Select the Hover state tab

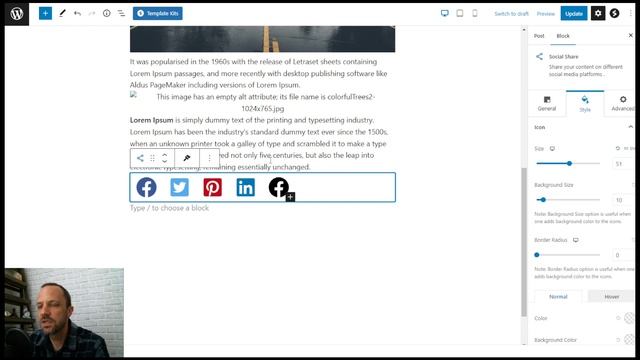(x=611, y=297)
